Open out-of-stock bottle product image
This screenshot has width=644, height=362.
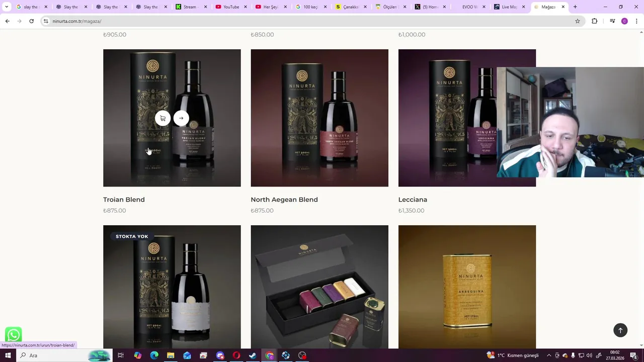coord(172,287)
